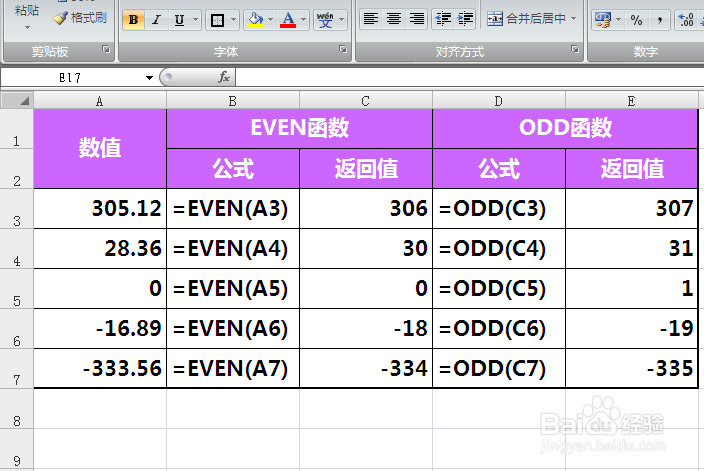Viewport: 704px width, 471px height.
Task: Open merge and center dropdown arrow
Action: pyautogui.click(x=573, y=19)
